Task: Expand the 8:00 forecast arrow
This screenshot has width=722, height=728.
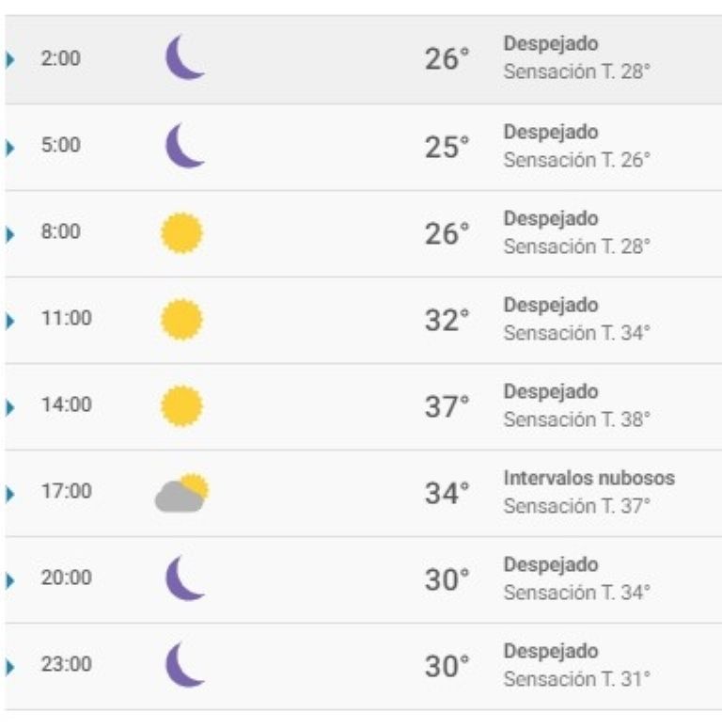Action: [x=10, y=234]
